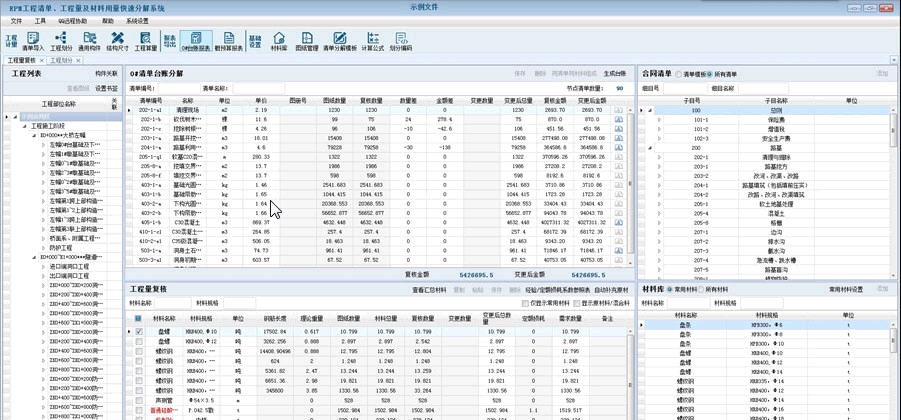Image resolution: width=901 pixels, height=420 pixels.
Task: Expand the 防护工程 tree node
Action: tap(44, 248)
